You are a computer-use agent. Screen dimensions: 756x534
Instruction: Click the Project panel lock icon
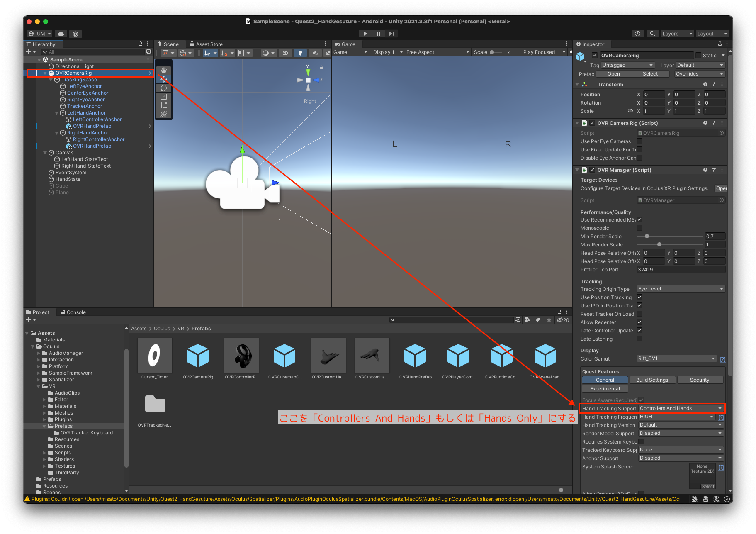pyautogui.click(x=559, y=312)
